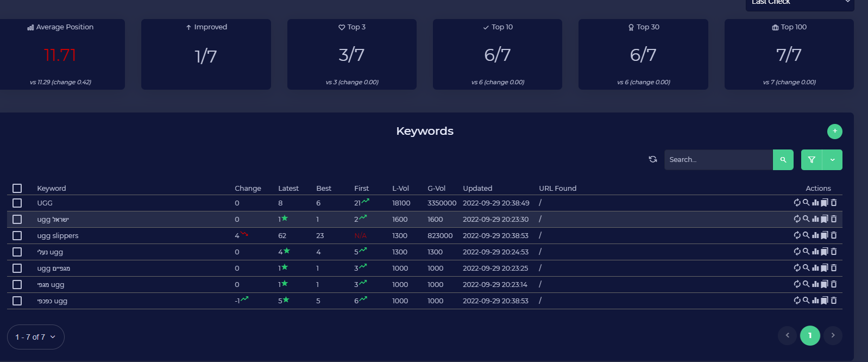Sort table by Change column header
The height and width of the screenshot is (362, 868).
(x=248, y=188)
